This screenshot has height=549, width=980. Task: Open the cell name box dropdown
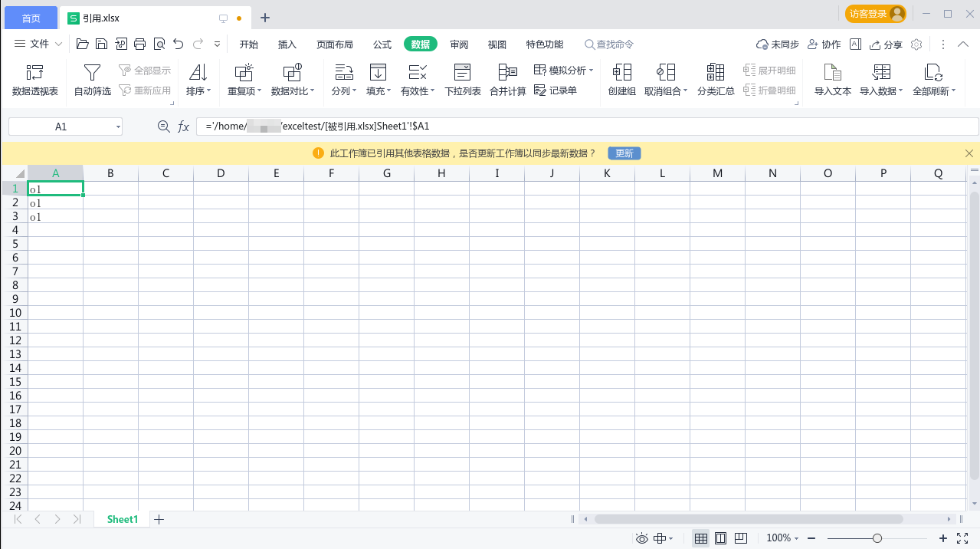[x=118, y=127]
